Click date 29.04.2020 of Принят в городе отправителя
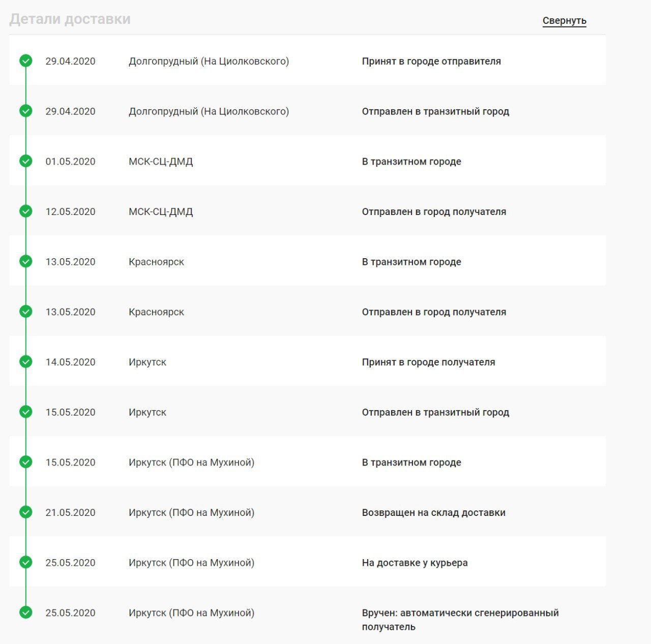The height and width of the screenshot is (644, 651). point(70,62)
